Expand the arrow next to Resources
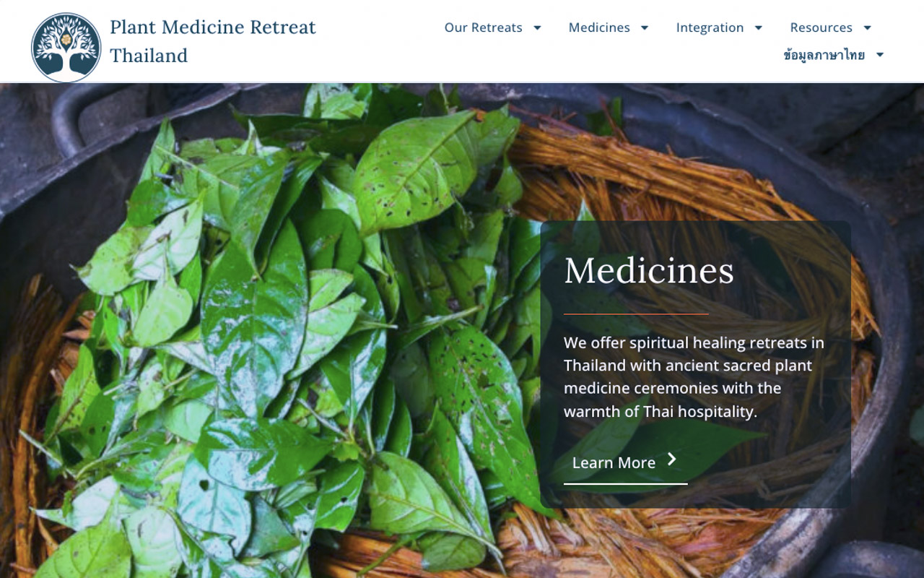 [x=868, y=27]
